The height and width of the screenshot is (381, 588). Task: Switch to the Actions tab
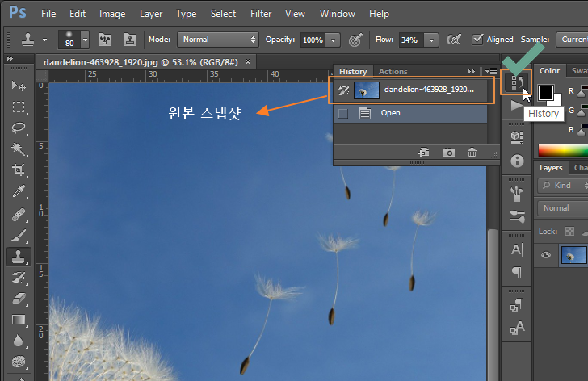tap(393, 71)
